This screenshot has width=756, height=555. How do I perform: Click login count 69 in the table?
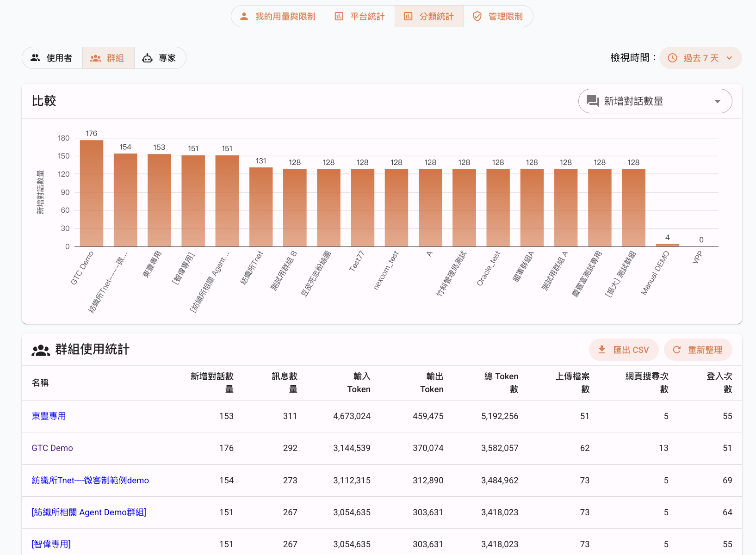pos(727,480)
